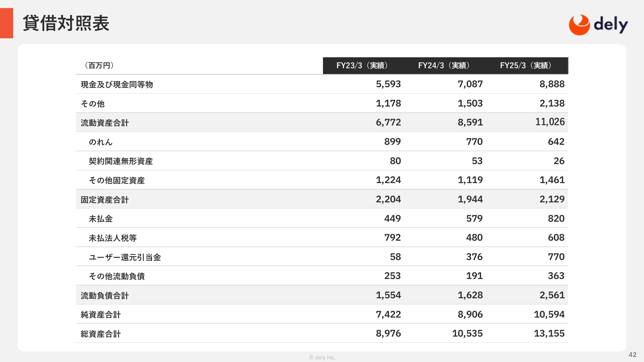The image size is (644, 362).
Task: Select the 流動資産合計 row label
Action: (105, 123)
